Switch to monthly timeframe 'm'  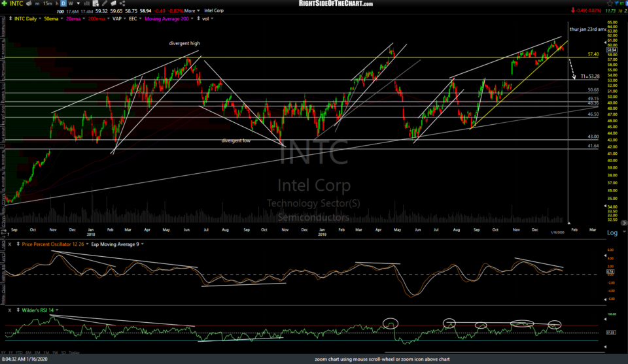coord(37,4)
